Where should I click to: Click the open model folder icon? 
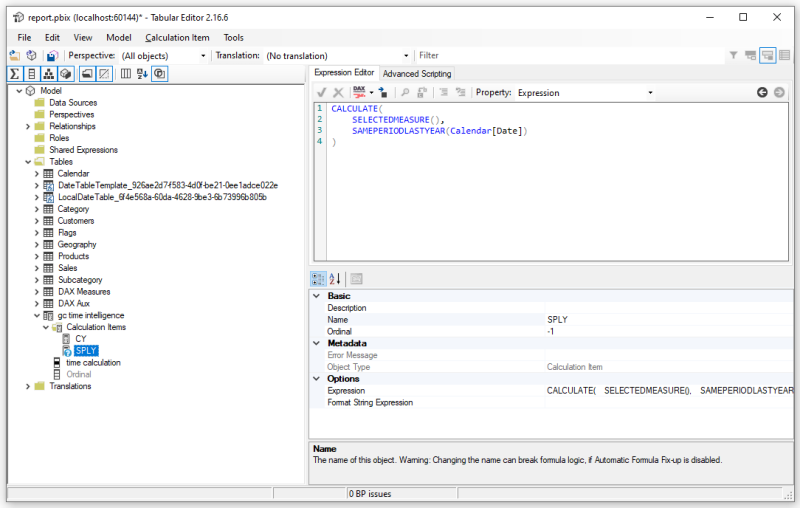(15, 56)
